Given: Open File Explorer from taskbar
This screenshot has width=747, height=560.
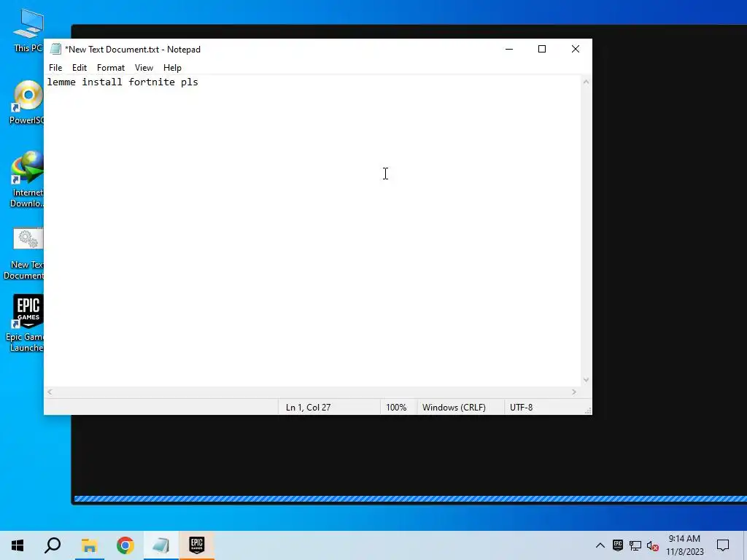Looking at the screenshot, I should coord(89,545).
